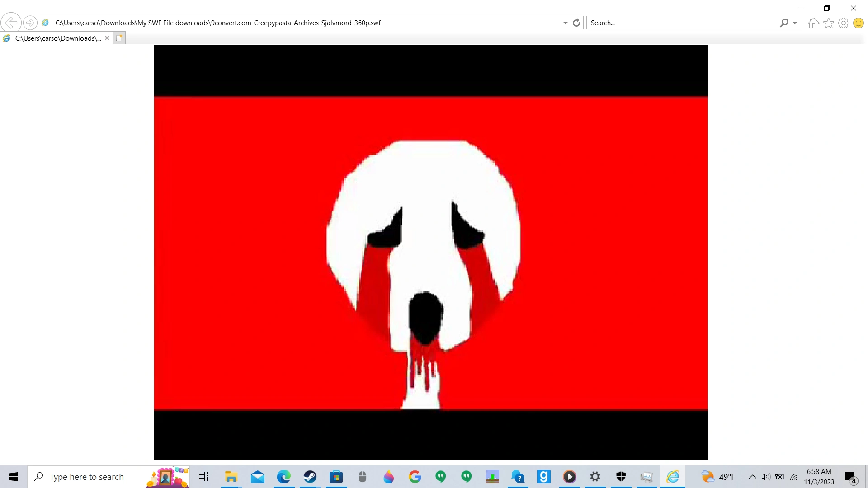
Task: Open Microsoft Edge from the taskbar
Action: pos(284,477)
